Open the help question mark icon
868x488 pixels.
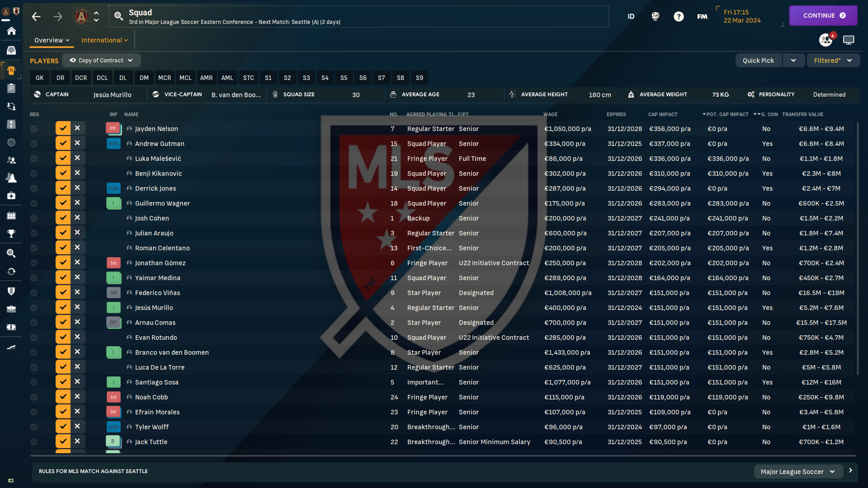[679, 17]
